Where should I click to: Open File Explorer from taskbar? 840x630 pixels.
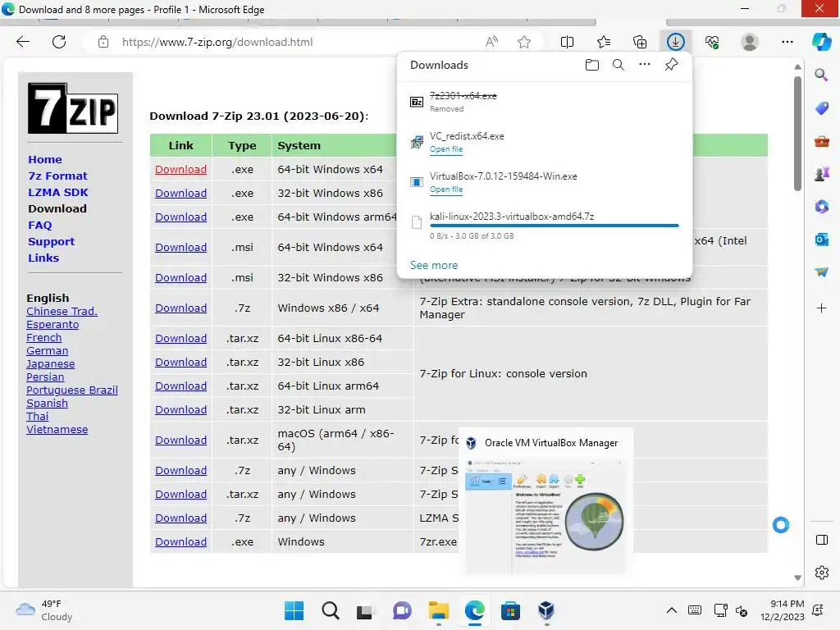pos(438,610)
